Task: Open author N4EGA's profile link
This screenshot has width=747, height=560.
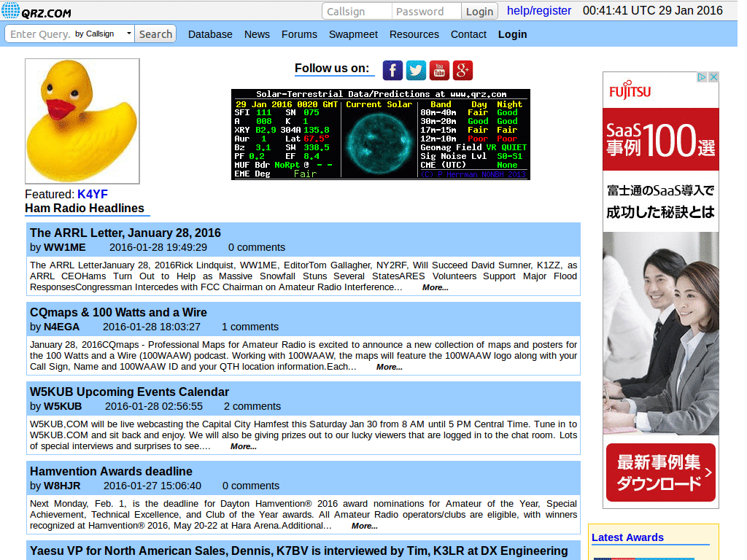Action: [61, 327]
